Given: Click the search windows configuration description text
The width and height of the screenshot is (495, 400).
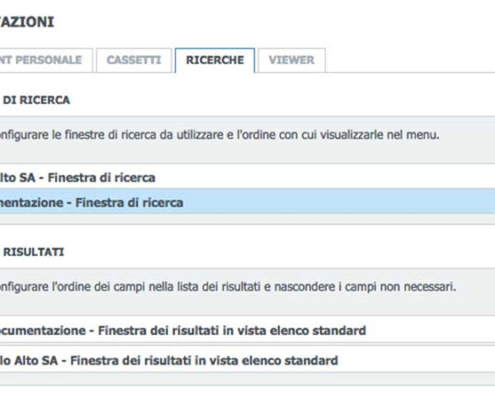Looking at the screenshot, I should point(219,135).
